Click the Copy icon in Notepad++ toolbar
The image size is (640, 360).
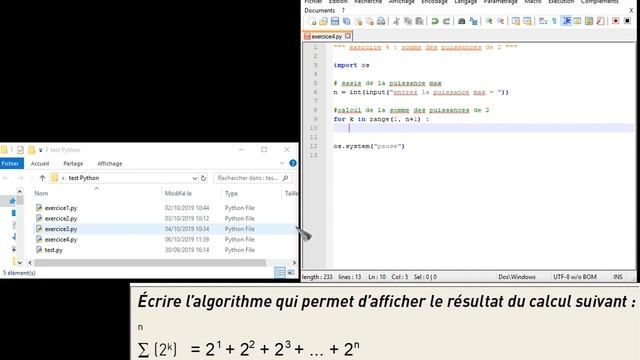click(x=408, y=21)
